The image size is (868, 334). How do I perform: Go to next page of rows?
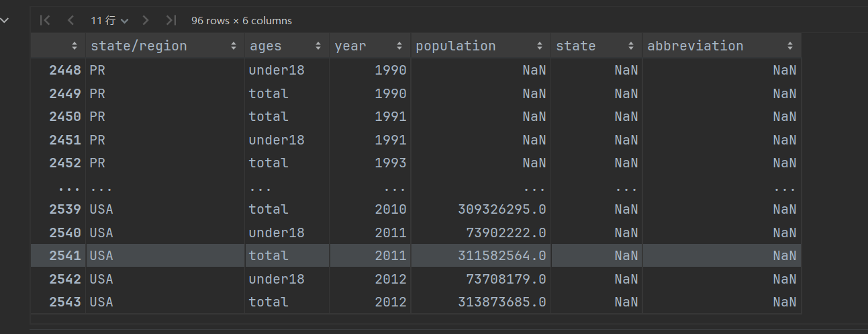click(x=146, y=21)
